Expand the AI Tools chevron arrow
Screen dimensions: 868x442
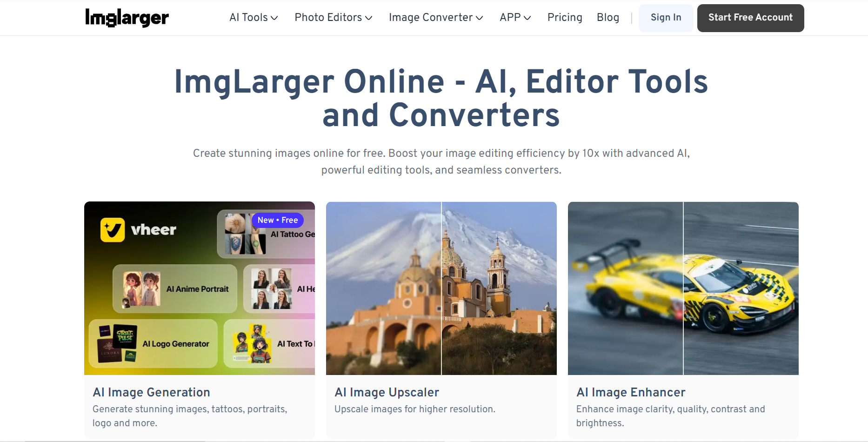(x=274, y=18)
